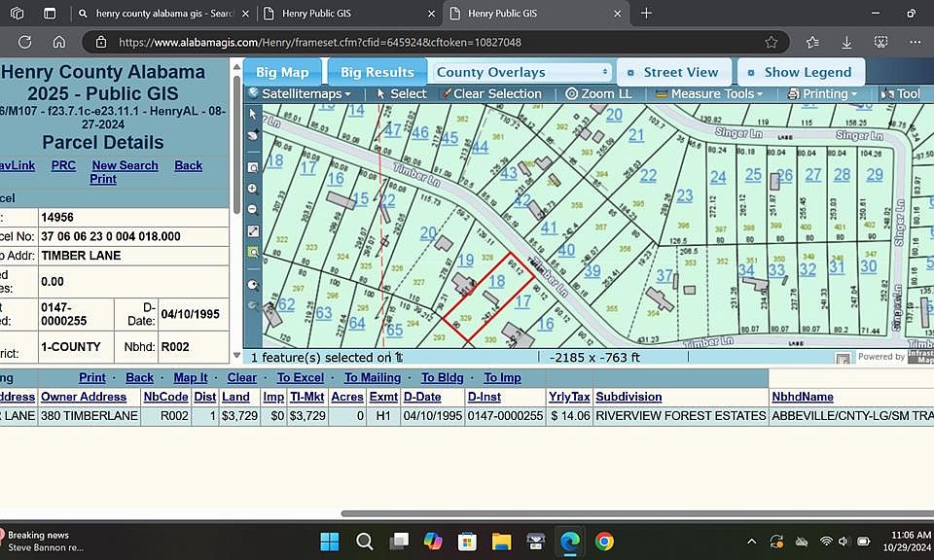Open the County Overlays dropdown
The width and height of the screenshot is (934, 560).
click(x=521, y=72)
